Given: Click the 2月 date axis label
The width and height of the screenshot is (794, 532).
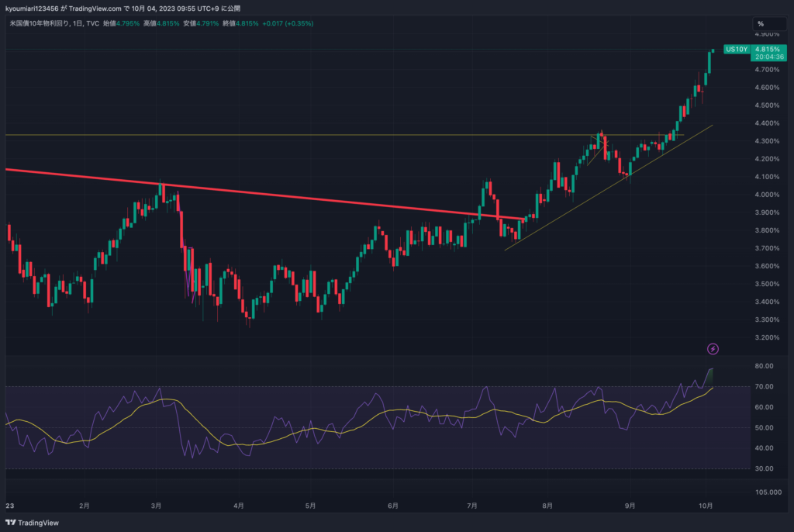Looking at the screenshot, I should (84, 506).
